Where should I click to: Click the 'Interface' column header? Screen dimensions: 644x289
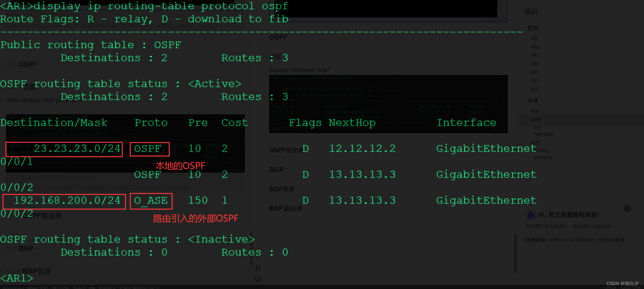466,123
